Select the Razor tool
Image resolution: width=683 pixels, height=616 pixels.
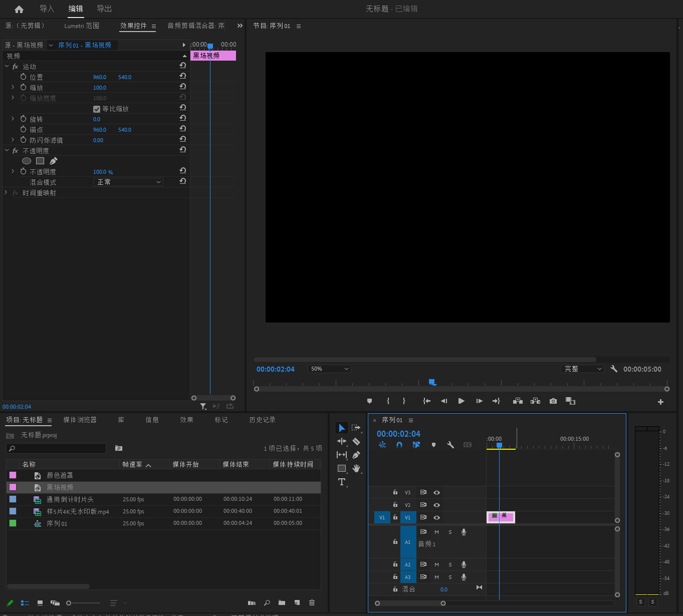[356, 441]
